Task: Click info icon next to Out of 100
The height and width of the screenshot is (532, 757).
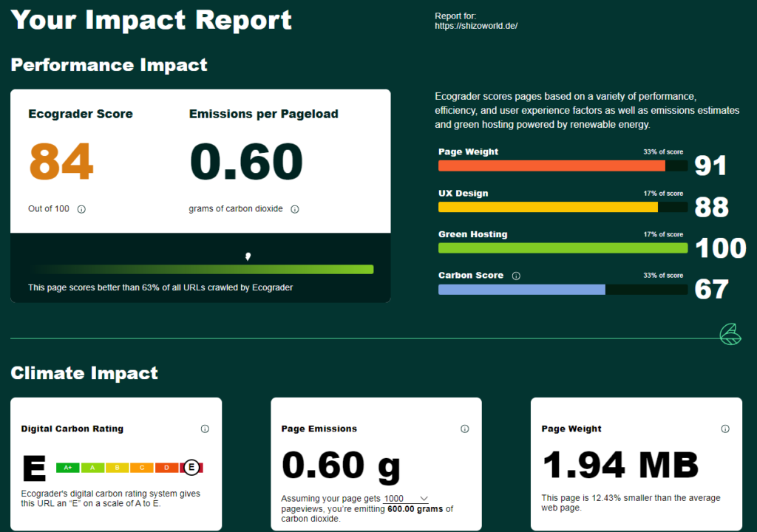Action: (81, 209)
